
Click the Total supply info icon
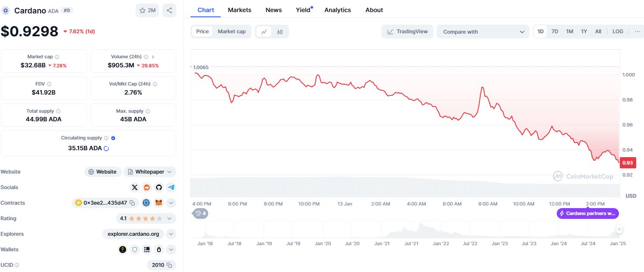(x=58, y=111)
